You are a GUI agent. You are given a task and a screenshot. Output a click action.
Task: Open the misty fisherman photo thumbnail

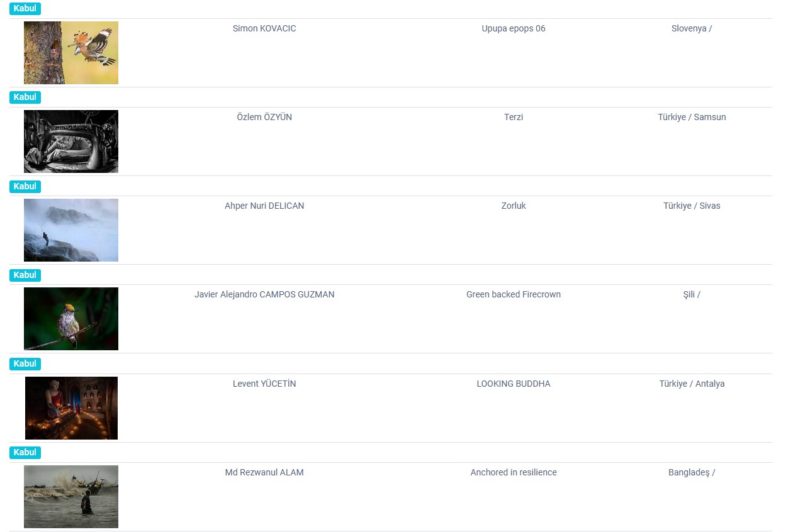coord(71,230)
